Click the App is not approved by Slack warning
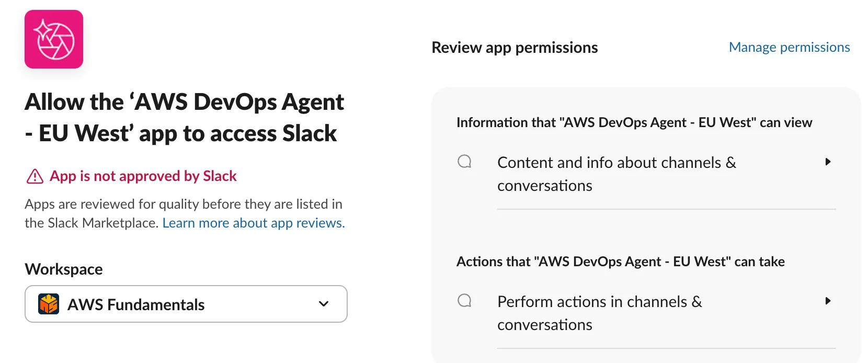The image size is (868, 363). pos(143,176)
